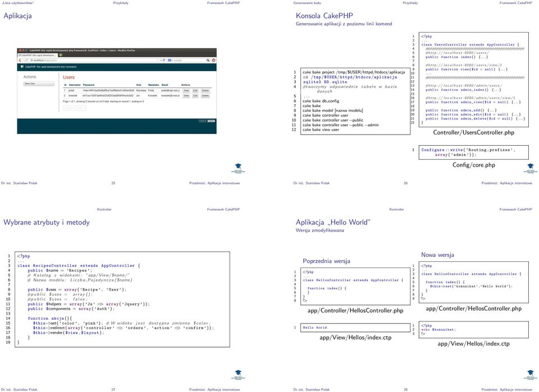Click Edit for user polak
The image size is (539, 392).
point(195,90)
